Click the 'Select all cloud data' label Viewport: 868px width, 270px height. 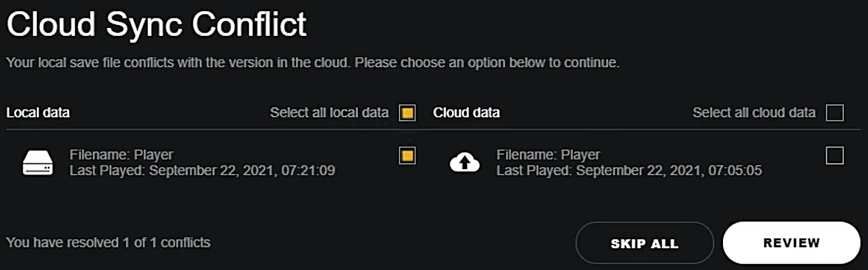coord(754,113)
